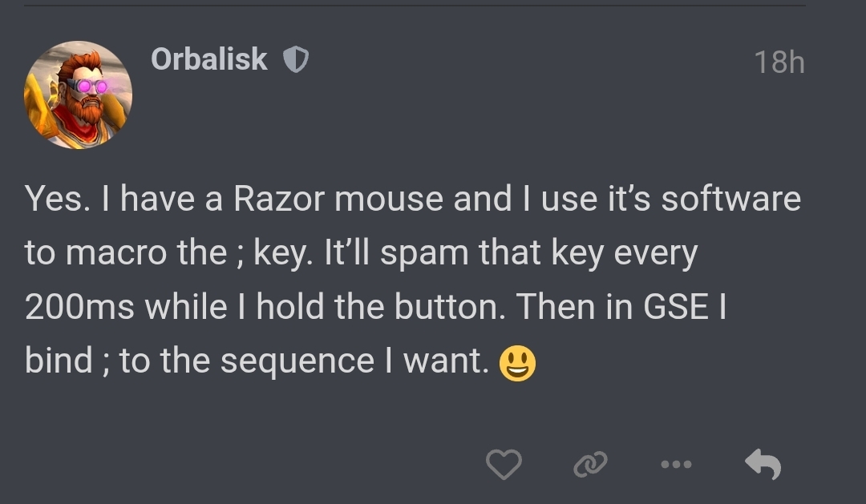Click the 18h post timestamp
866x504 pixels.
pos(779,62)
